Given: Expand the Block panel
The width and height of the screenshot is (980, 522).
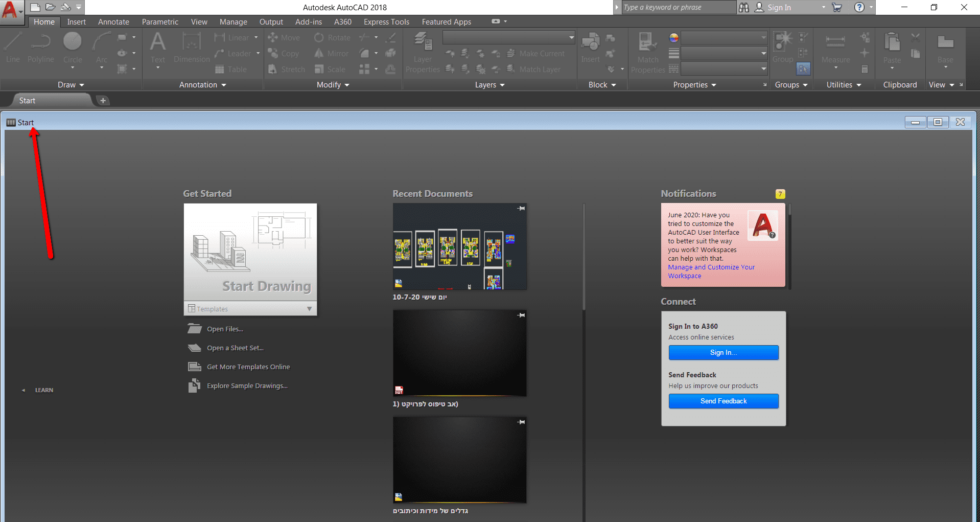Looking at the screenshot, I should (602, 85).
